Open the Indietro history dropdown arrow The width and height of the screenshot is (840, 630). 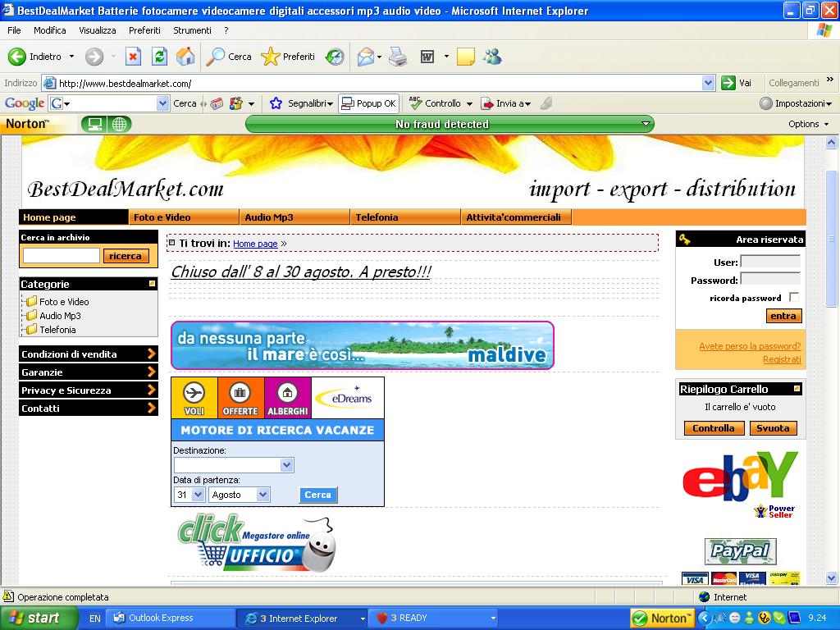click(x=72, y=57)
